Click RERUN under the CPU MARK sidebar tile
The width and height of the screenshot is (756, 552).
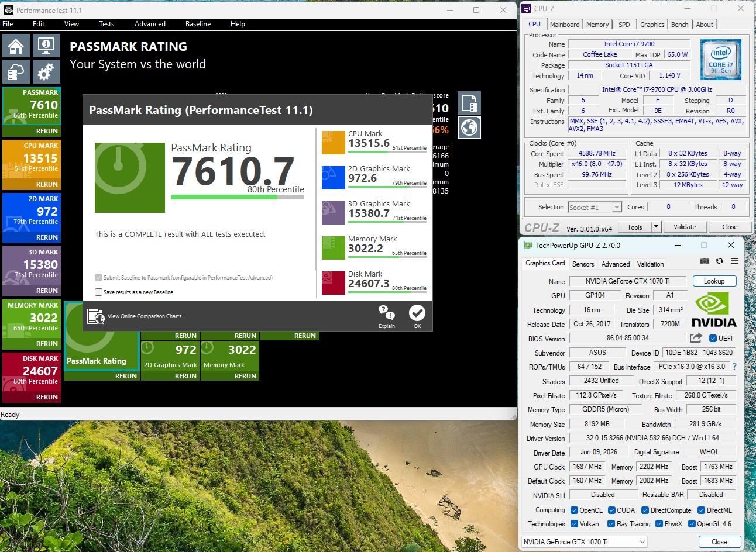click(x=47, y=184)
